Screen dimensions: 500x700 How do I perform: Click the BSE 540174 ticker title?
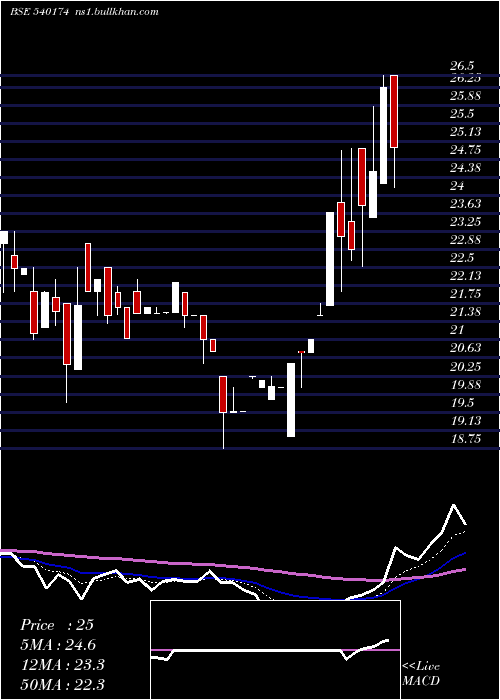pos(39,12)
